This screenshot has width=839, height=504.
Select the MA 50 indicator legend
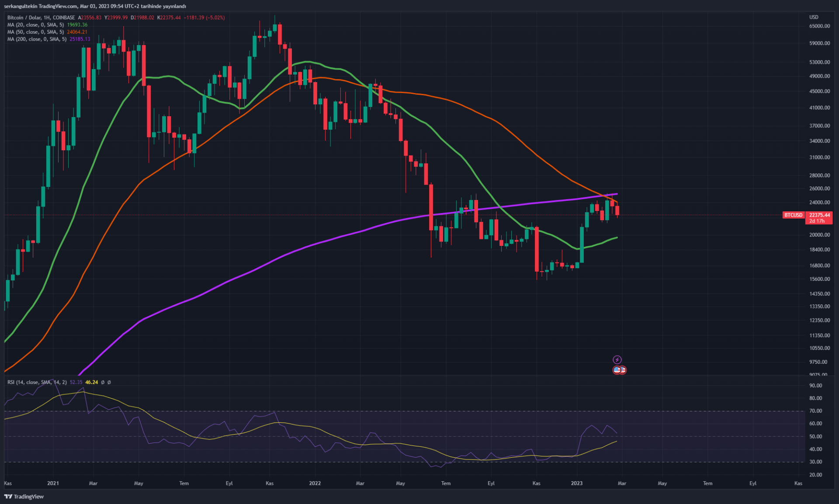35,32
